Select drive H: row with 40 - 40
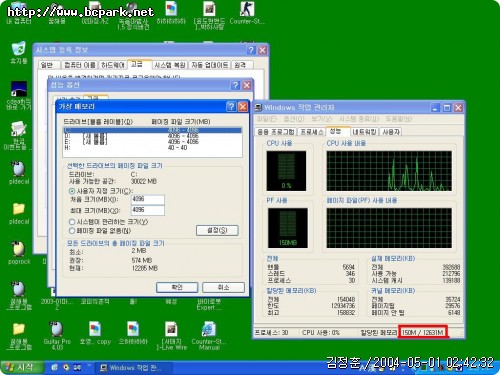Screen dimensions: 500x375 (152, 147)
